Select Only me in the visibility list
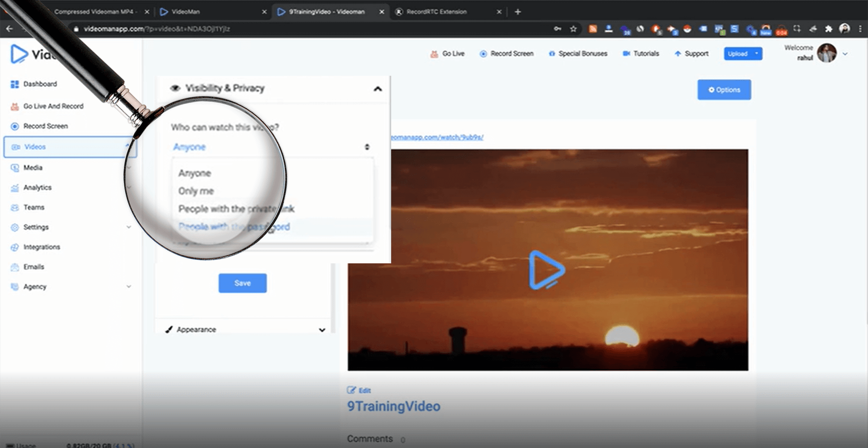 196,191
